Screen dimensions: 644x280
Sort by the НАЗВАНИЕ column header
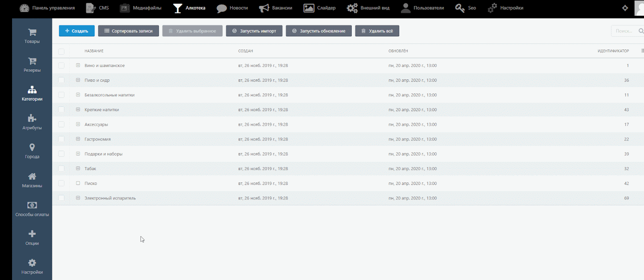pyautogui.click(x=94, y=51)
